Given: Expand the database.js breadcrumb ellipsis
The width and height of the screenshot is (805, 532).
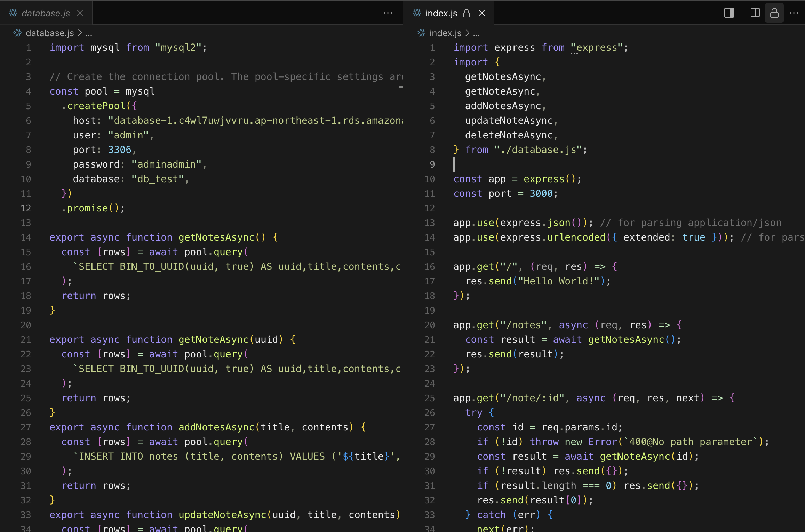Looking at the screenshot, I should [89, 34].
